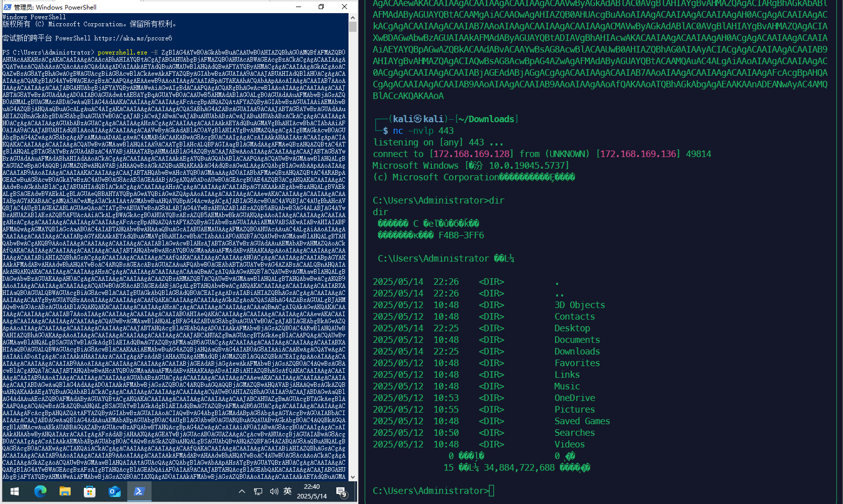Launch Microsoft Edge from the taskbar
Viewport: 843px width, 504px height.
point(40,491)
